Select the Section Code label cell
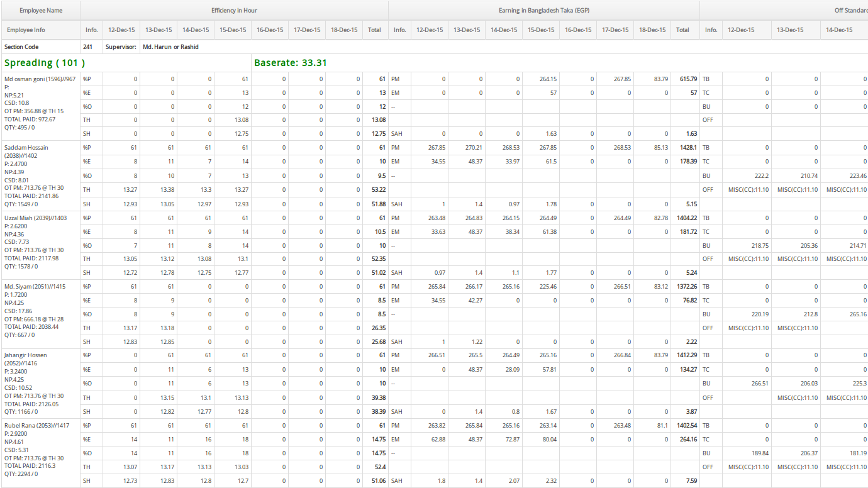The width and height of the screenshot is (868, 488). click(40, 47)
